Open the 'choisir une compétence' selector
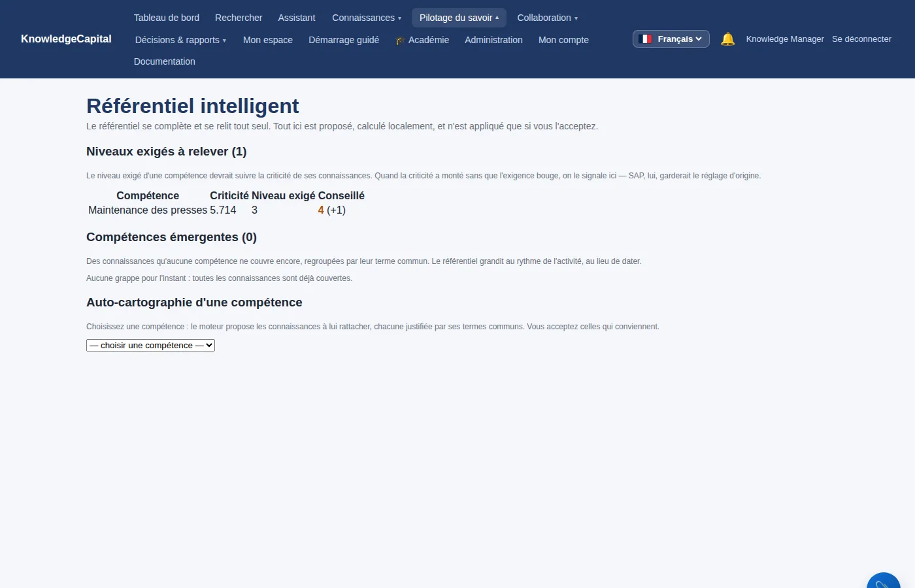This screenshot has width=915, height=588. pos(150,346)
